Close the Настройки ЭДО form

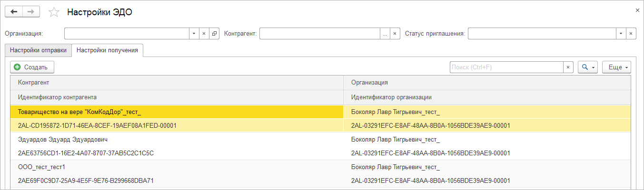637,10
